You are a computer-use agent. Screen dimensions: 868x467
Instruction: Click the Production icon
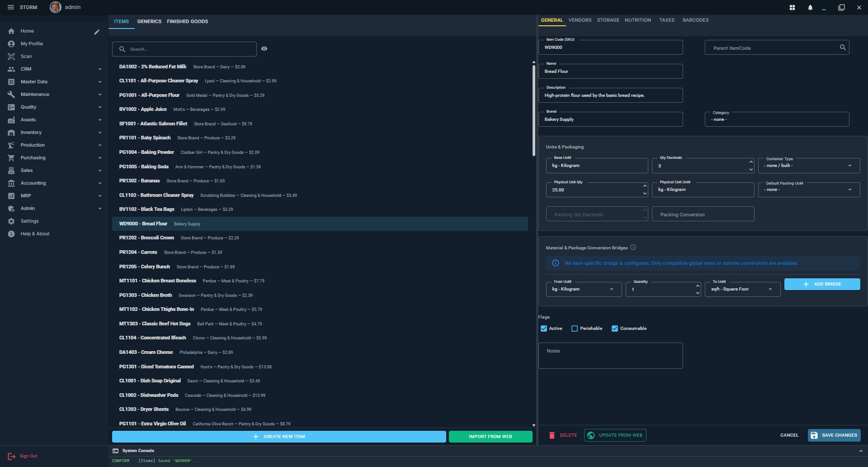11,145
